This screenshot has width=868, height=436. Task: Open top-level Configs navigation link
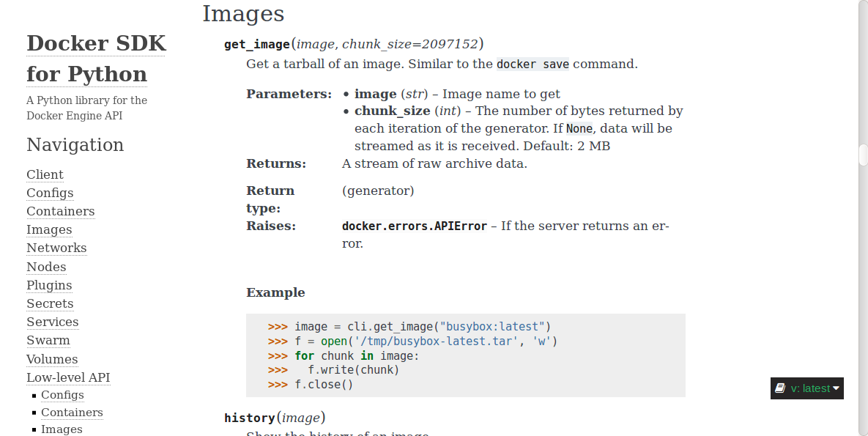pyautogui.click(x=50, y=193)
